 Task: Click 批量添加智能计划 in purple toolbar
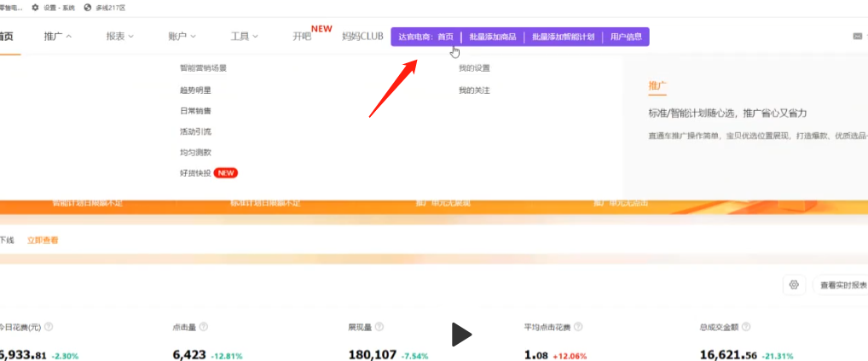click(563, 38)
